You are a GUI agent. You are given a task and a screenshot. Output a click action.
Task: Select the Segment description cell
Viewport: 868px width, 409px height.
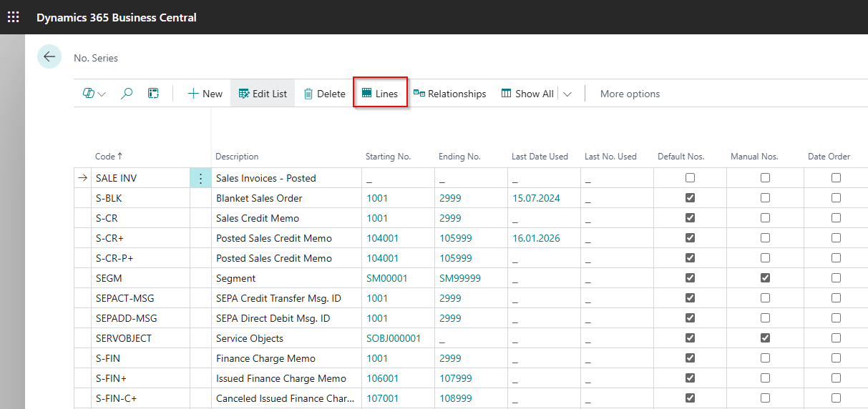point(286,278)
